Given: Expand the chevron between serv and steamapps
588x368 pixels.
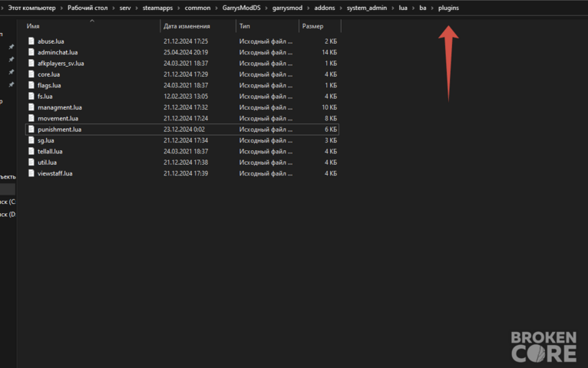Looking at the screenshot, I should coord(137,8).
